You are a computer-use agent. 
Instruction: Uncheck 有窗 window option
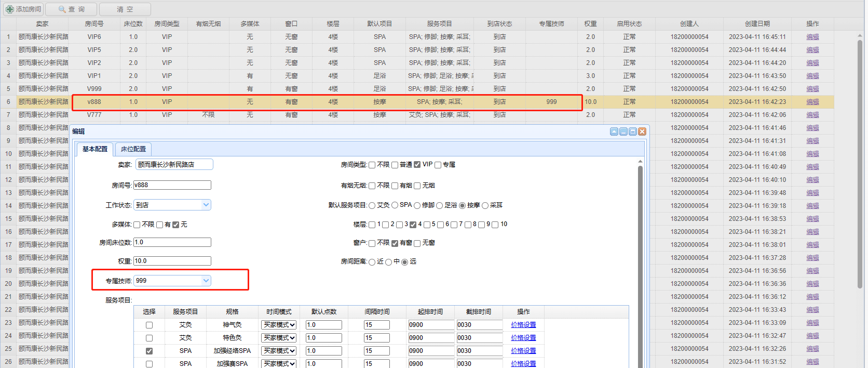tap(395, 243)
